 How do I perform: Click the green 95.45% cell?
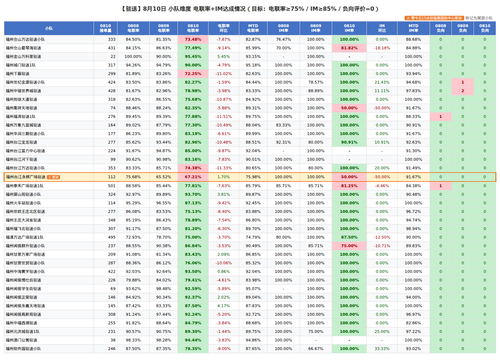click(x=193, y=57)
